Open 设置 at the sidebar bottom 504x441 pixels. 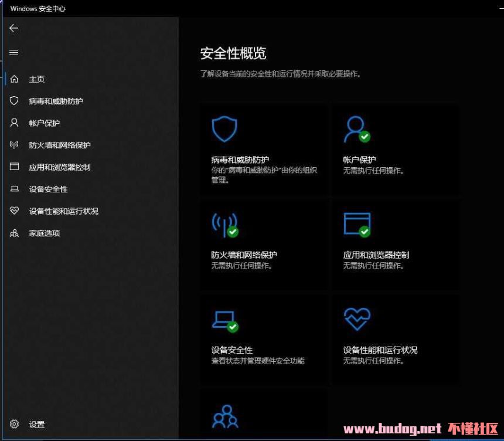37,424
